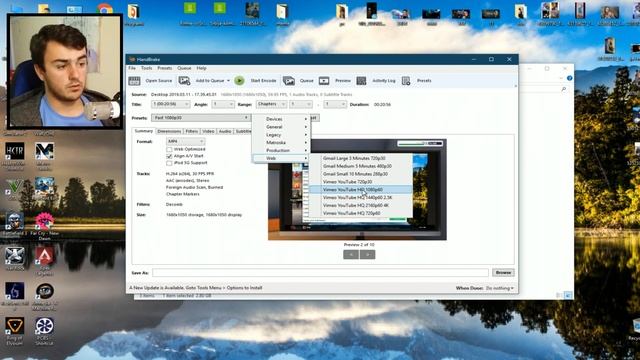Image resolution: width=640 pixels, height=360 pixels.
Task: Click the Add to Queue picture icon
Action: coord(184,81)
